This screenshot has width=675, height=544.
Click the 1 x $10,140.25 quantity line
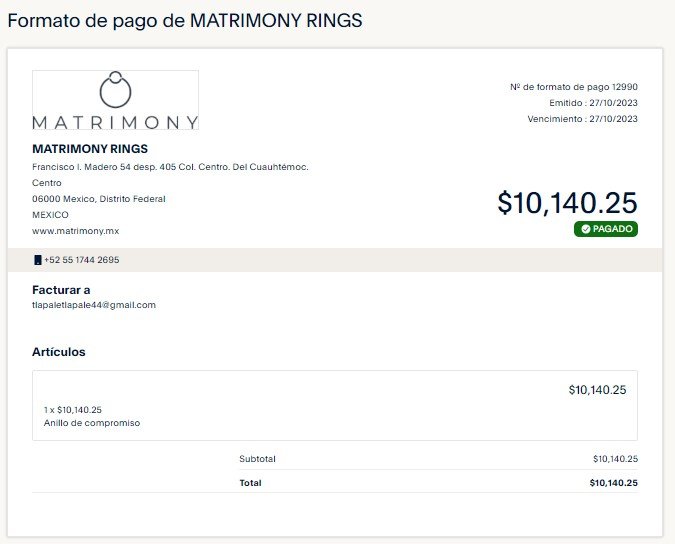click(73, 410)
